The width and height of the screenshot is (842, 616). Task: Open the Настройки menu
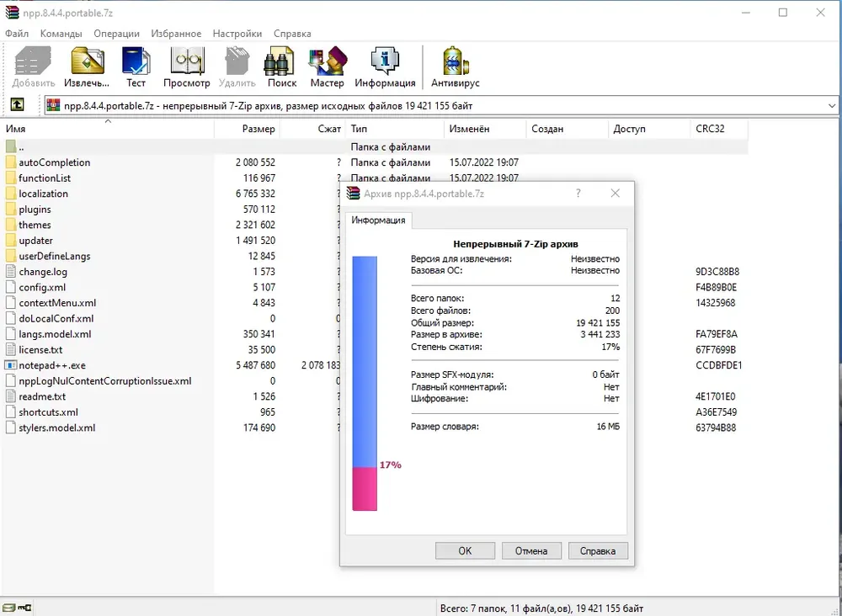click(x=237, y=34)
